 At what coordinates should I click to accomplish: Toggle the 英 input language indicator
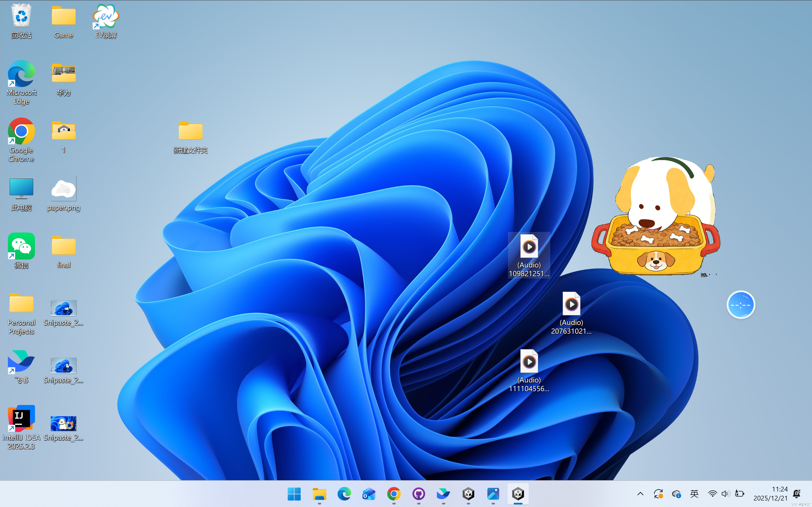pos(694,493)
